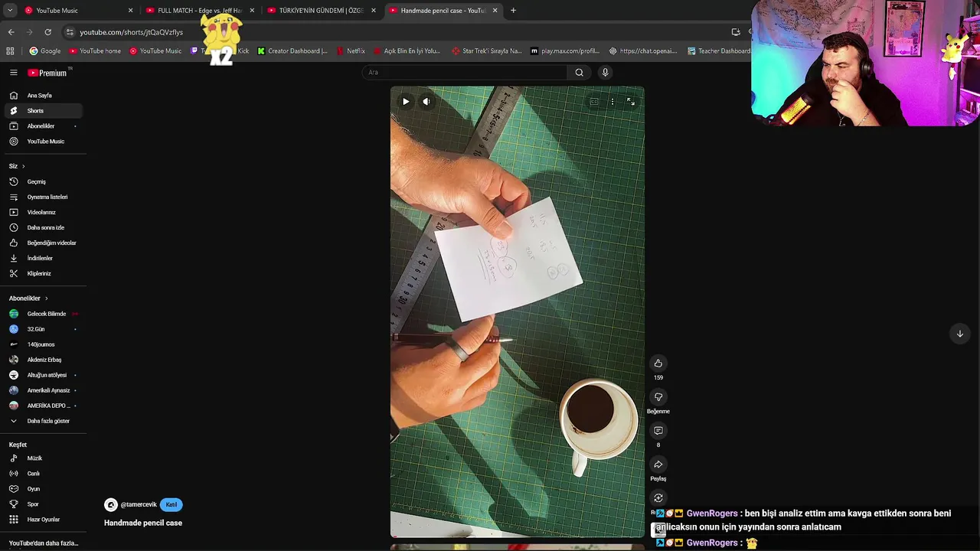Go to Ana Sayfa
This screenshot has width=980, height=551.
pos(43,96)
